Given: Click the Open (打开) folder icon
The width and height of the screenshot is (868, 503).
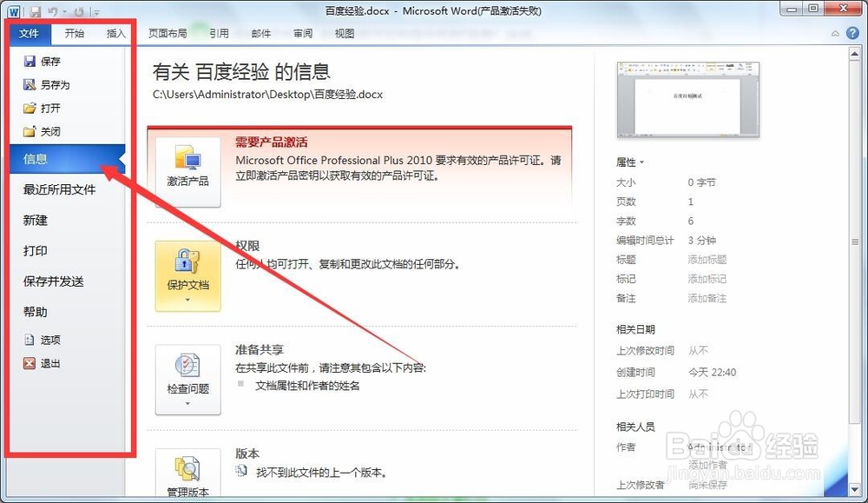Looking at the screenshot, I should coord(30,108).
